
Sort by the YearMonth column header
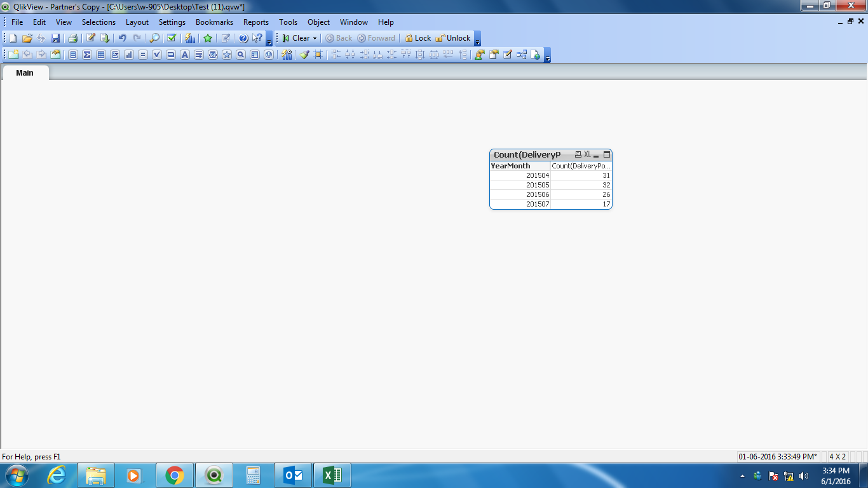pos(520,166)
